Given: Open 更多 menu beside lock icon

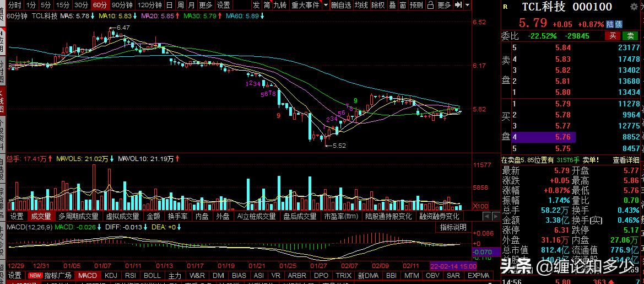Looking at the screenshot, I should 445,6.
